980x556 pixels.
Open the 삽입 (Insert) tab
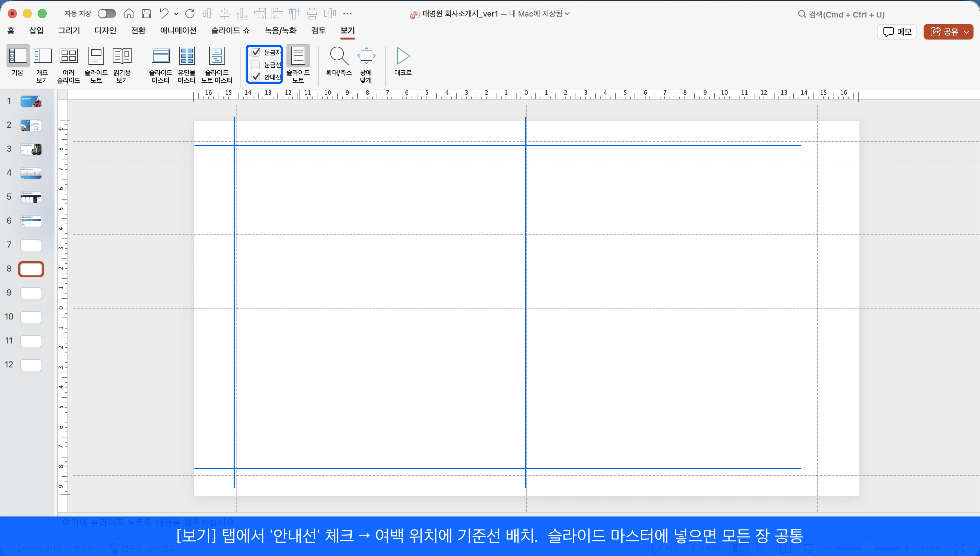pyautogui.click(x=36, y=30)
